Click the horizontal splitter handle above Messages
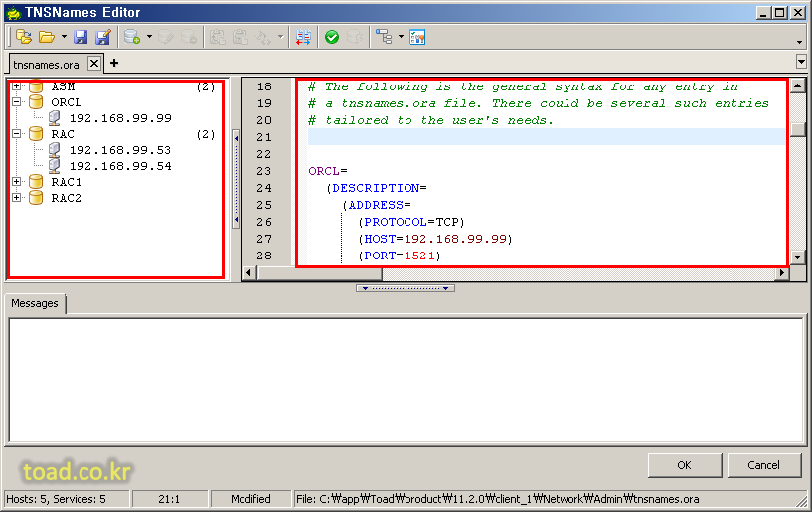The height and width of the screenshot is (512, 812). 406,288
